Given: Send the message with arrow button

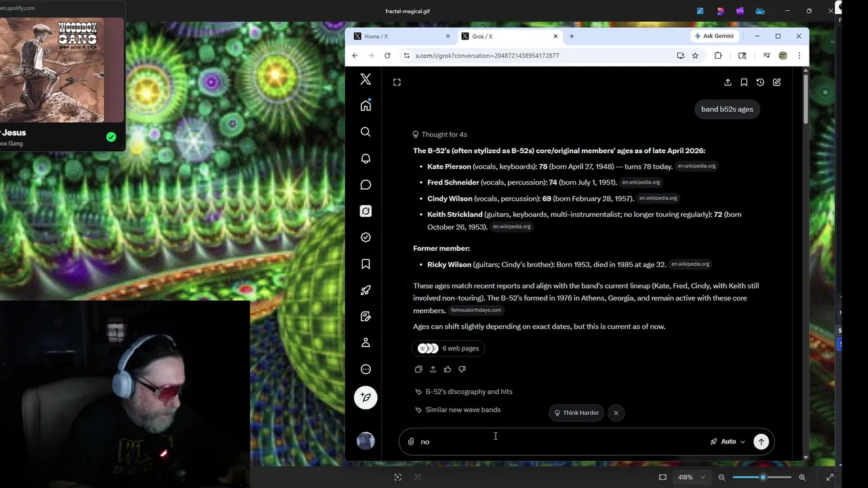Looking at the screenshot, I should (761, 441).
